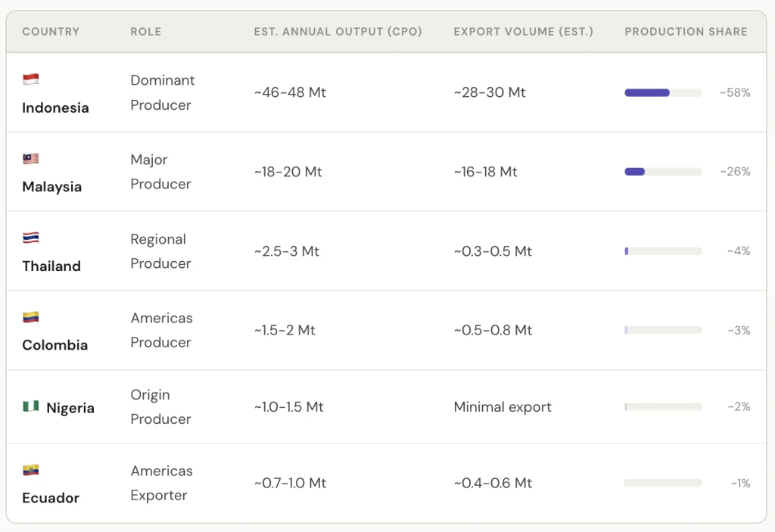Click the ~4% share label

point(739,251)
